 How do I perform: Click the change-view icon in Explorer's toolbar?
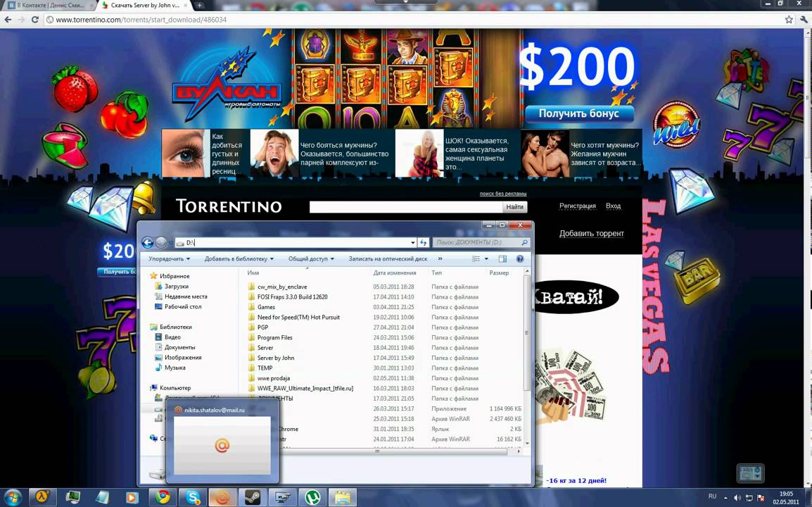click(476, 258)
